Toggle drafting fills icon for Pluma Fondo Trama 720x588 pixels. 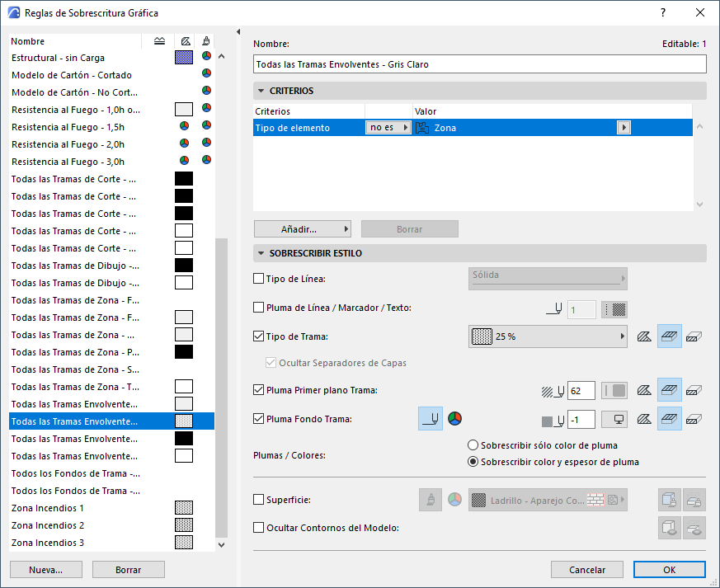694,419
